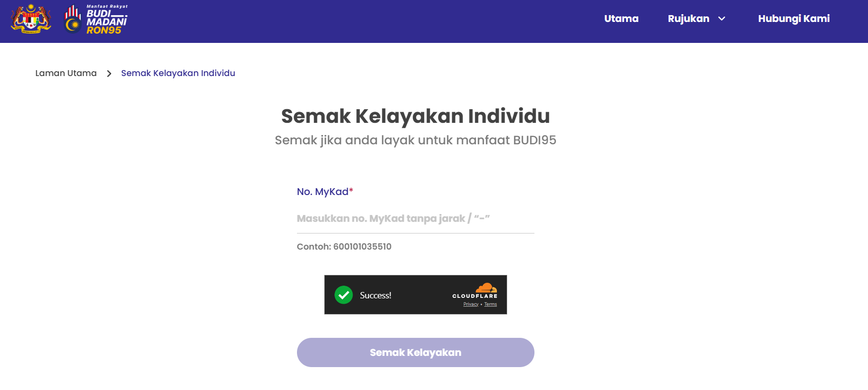Click the Semak Kelayakan Individu page heading

415,116
